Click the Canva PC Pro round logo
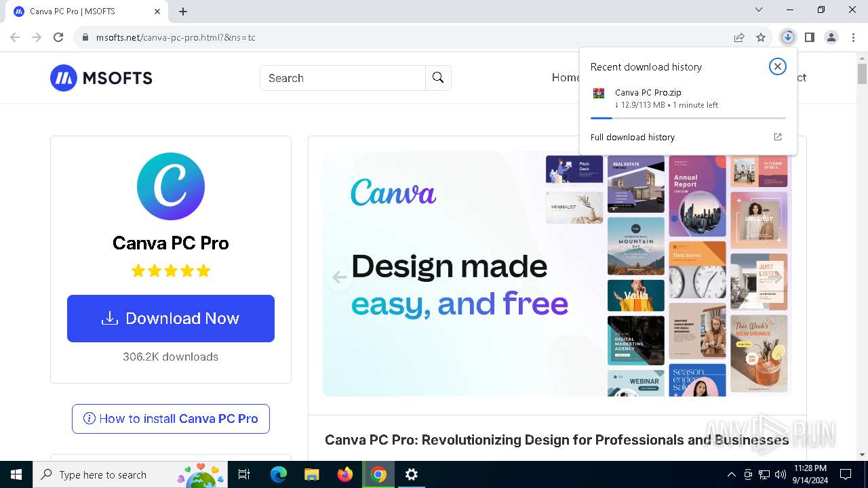Viewport: 868px width, 488px height. click(171, 186)
